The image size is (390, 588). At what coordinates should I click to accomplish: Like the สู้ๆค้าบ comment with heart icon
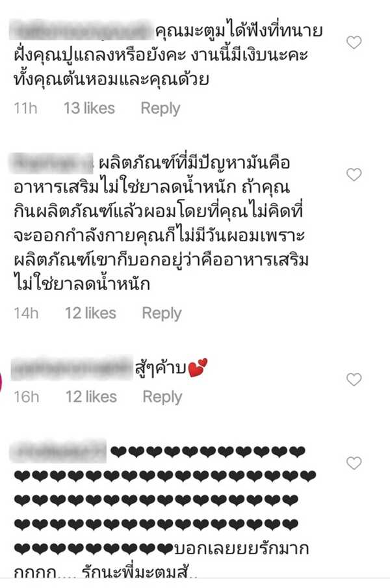coord(354,379)
